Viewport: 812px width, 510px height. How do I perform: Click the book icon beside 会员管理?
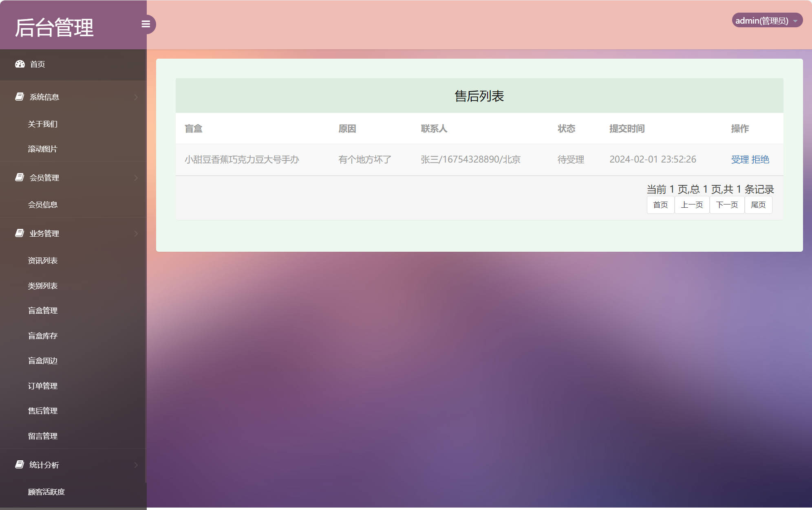(x=19, y=178)
